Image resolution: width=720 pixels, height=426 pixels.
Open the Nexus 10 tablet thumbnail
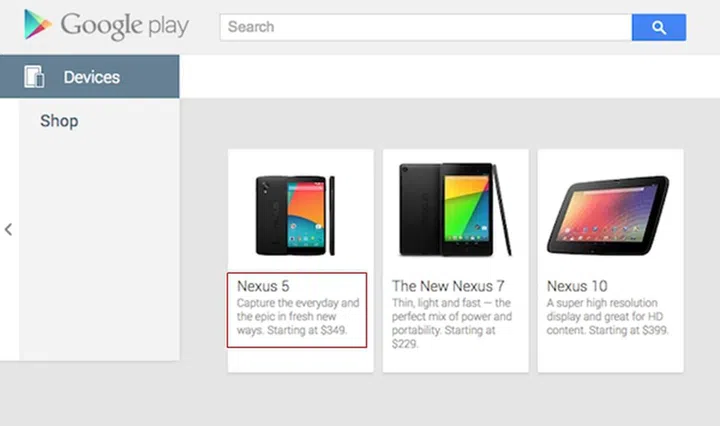608,215
